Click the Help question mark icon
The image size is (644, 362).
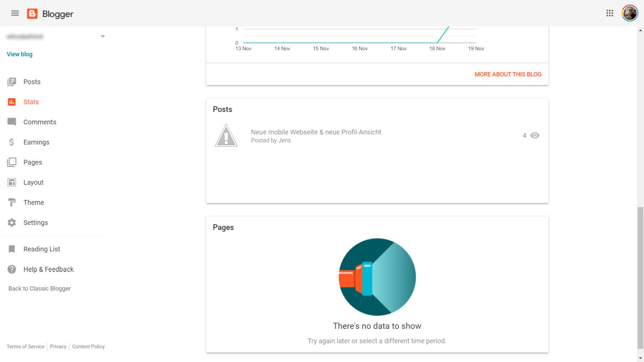[x=12, y=269]
